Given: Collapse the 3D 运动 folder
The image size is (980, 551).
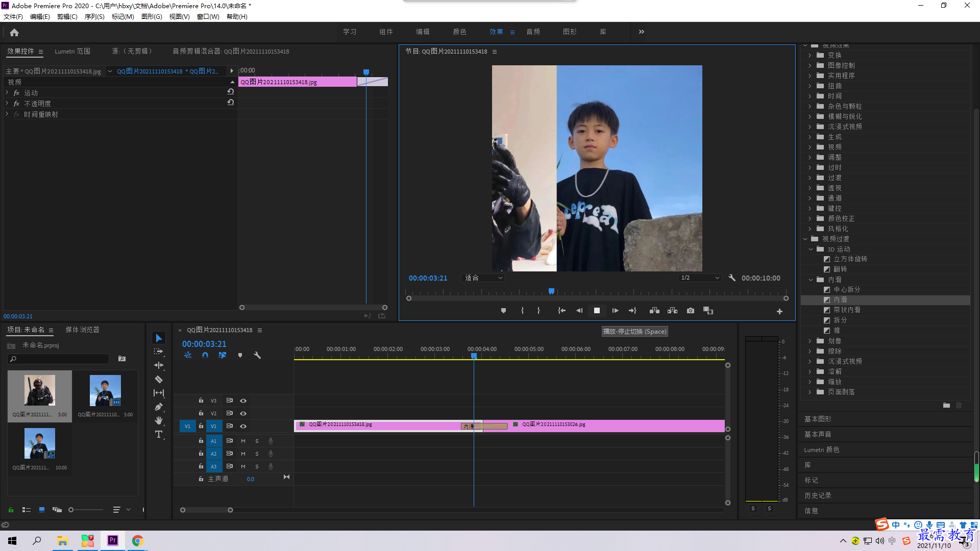Looking at the screenshot, I should pos(811,249).
